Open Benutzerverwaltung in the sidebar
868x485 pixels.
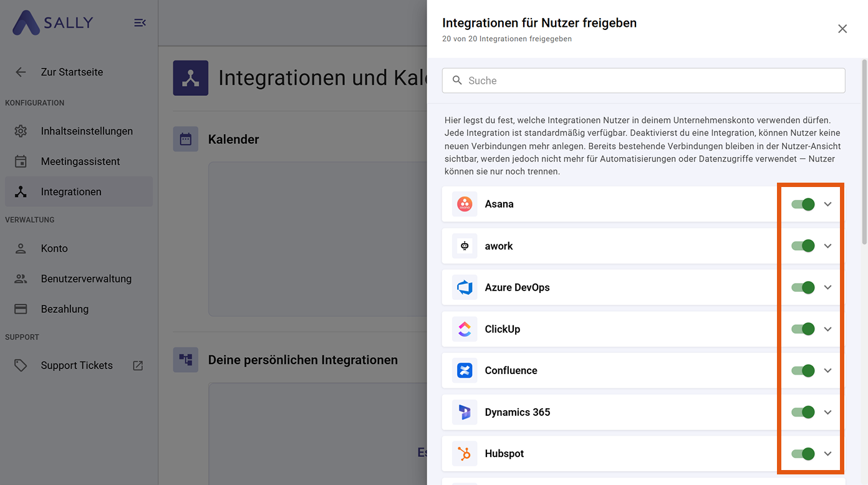pos(85,279)
